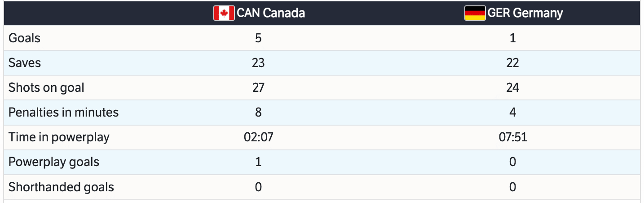
Task: Click the Saves row label
Action: pyautogui.click(x=25, y=63)
